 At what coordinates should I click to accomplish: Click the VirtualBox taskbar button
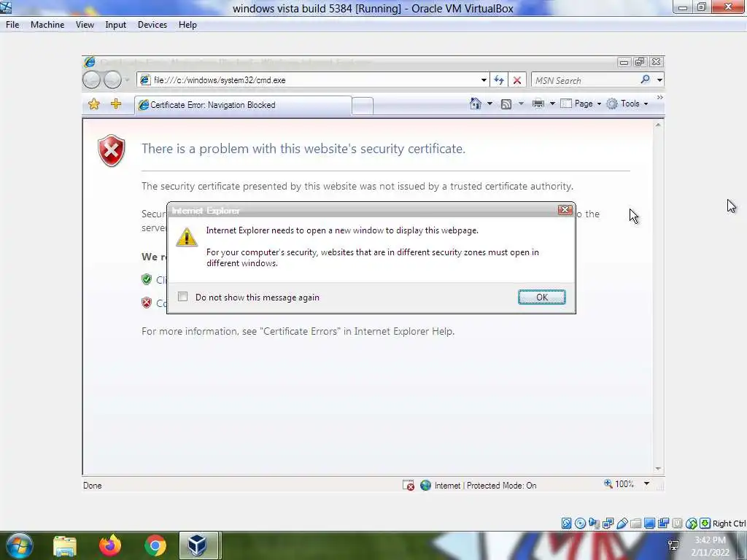pos(198,545)
